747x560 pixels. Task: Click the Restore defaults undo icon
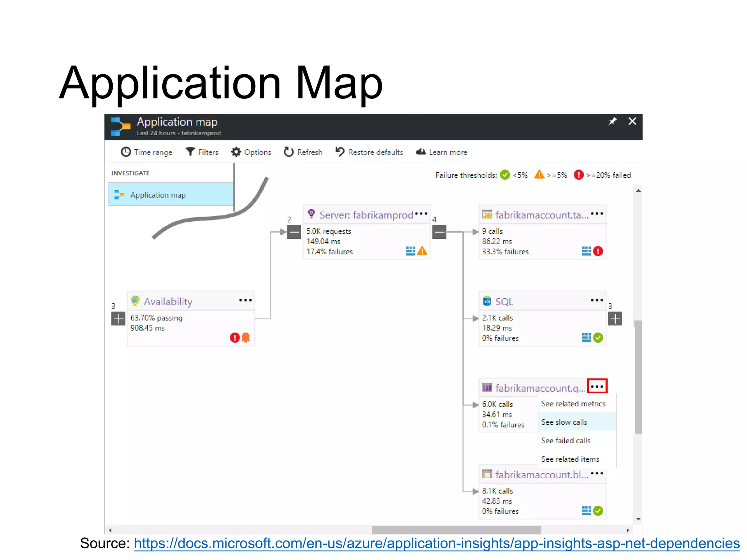[x=340, y=152]
